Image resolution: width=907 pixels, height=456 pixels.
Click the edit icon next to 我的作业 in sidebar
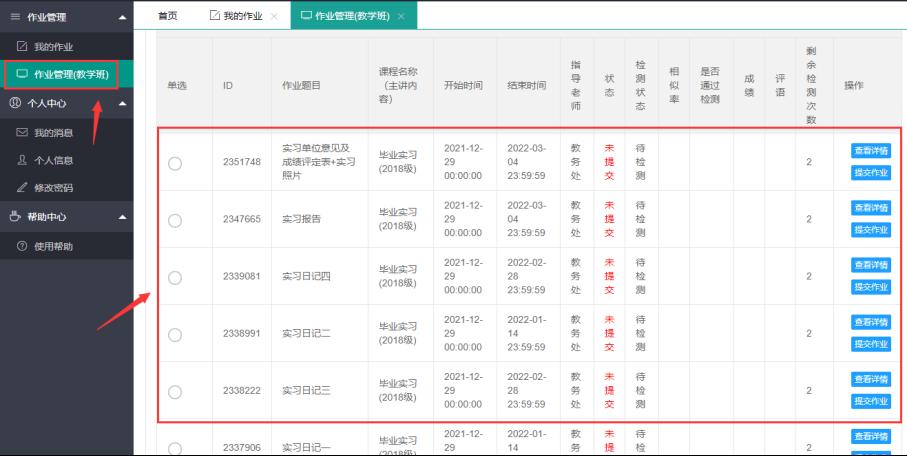point(22,47)
